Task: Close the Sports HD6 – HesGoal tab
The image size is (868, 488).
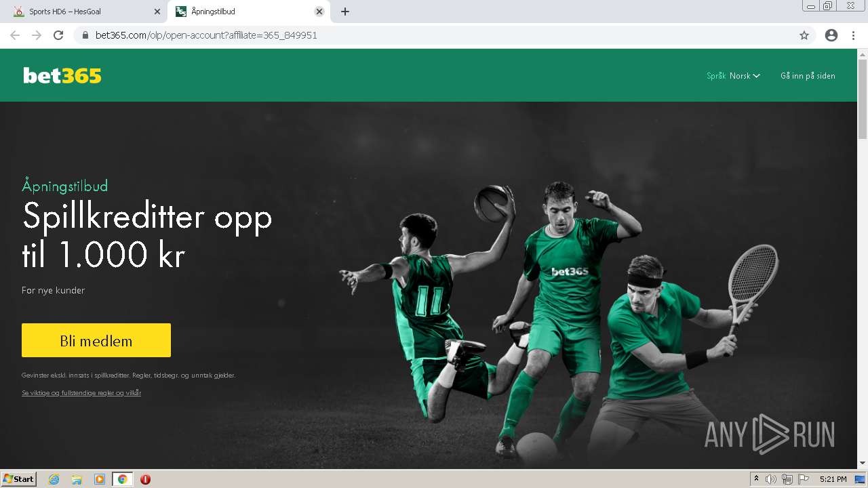Action: click(x=157, y=12)
